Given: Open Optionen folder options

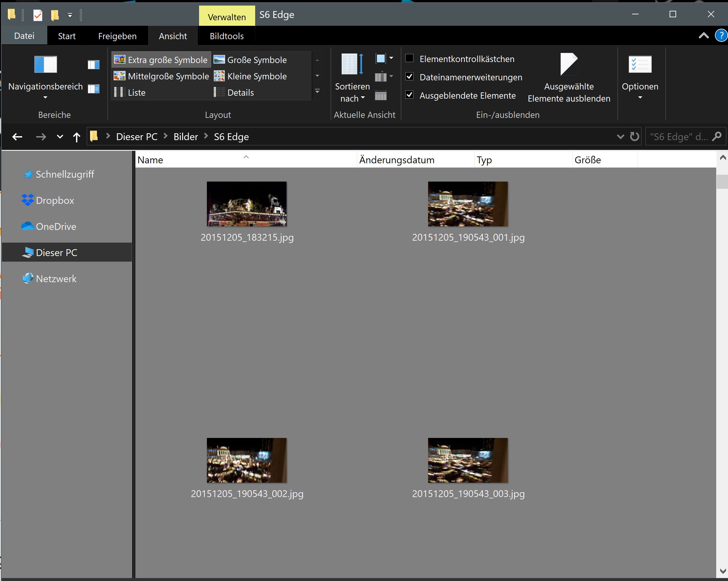Looking at the screenshot, I should [x=640, y=78].
